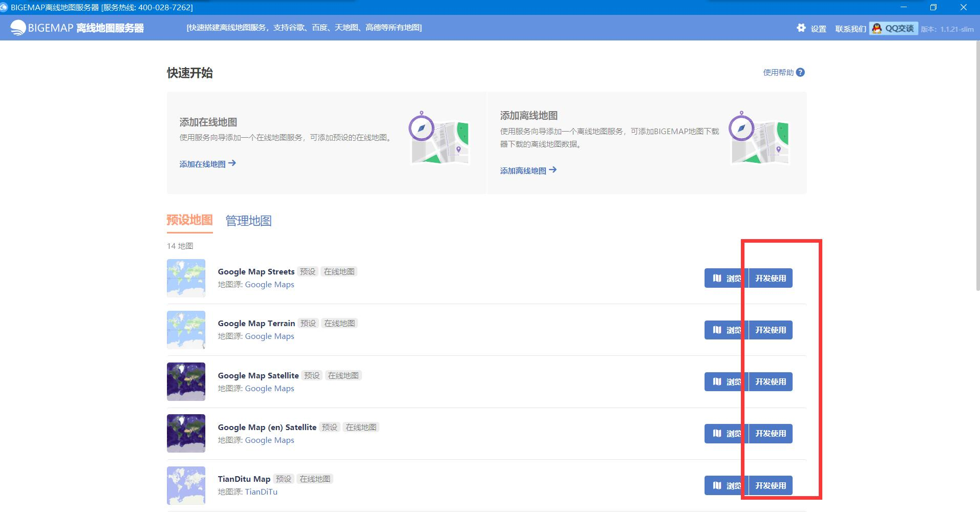Viewport: 980px width, 512px height.
Task: Click the 预设 tag on Google Map (en) Satellite
Action: [329, 426]
